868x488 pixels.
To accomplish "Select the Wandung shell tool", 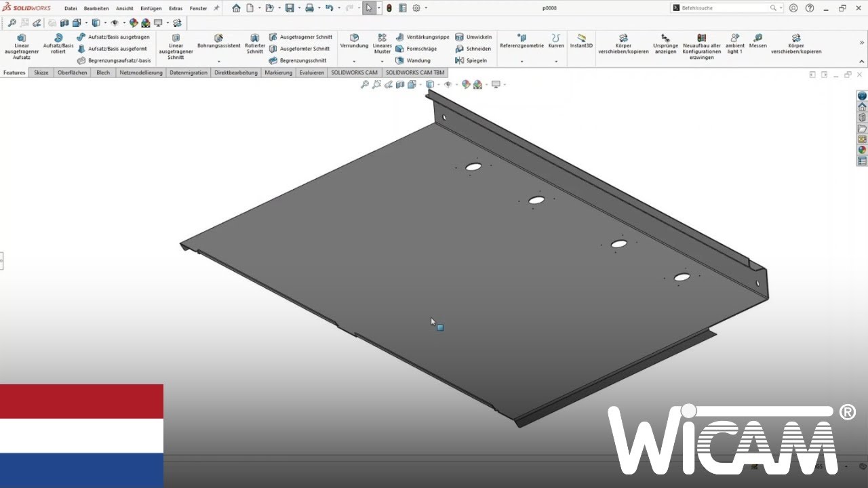I will point(413,60).
